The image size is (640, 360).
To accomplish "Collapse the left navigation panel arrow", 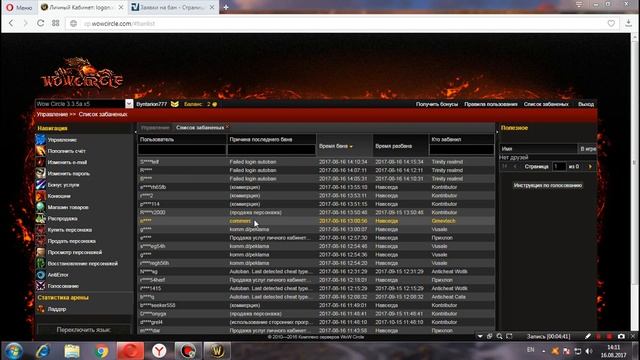I will pyautogui.click(x=136, y=131).
